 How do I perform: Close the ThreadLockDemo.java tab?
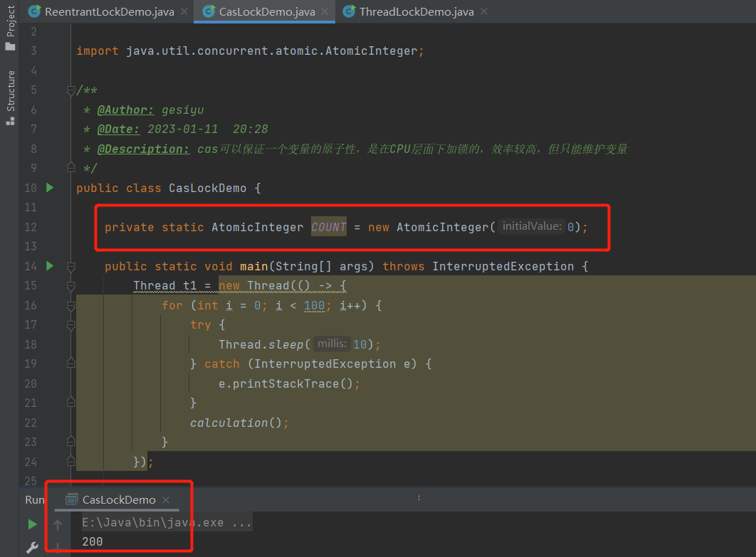pos(484,11)
